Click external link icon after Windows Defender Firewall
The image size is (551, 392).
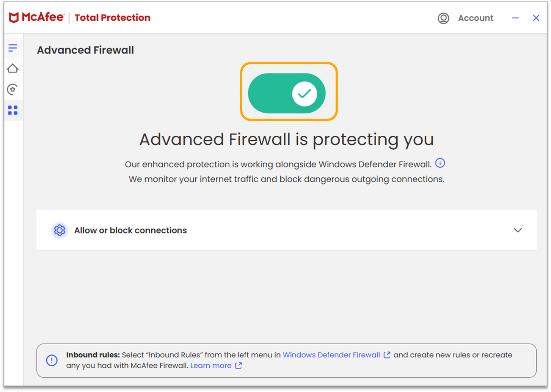[387, 355]
